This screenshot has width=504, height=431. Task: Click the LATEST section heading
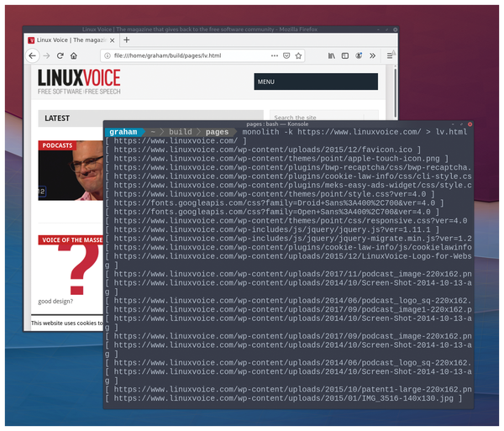coord(57,118)
